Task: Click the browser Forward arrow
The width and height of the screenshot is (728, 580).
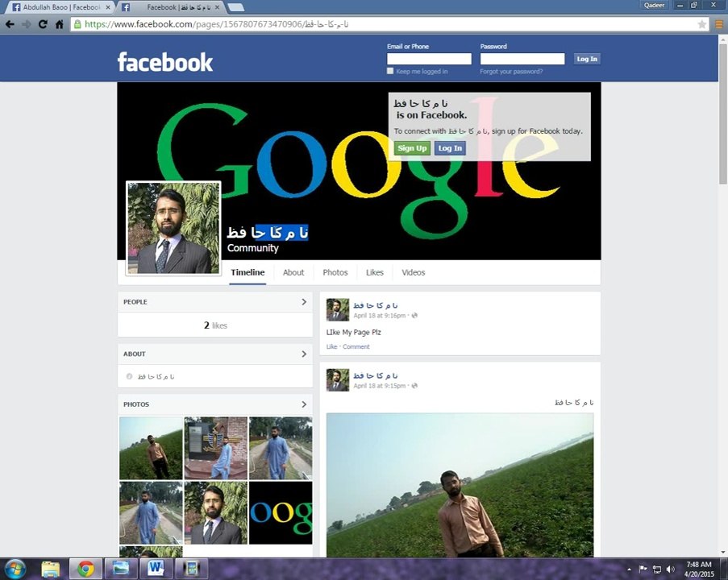Action: (27, 24)
